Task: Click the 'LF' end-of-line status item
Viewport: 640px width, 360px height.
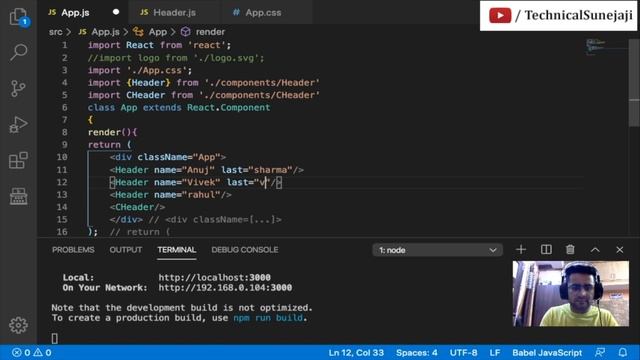Action: coord(495,352)
